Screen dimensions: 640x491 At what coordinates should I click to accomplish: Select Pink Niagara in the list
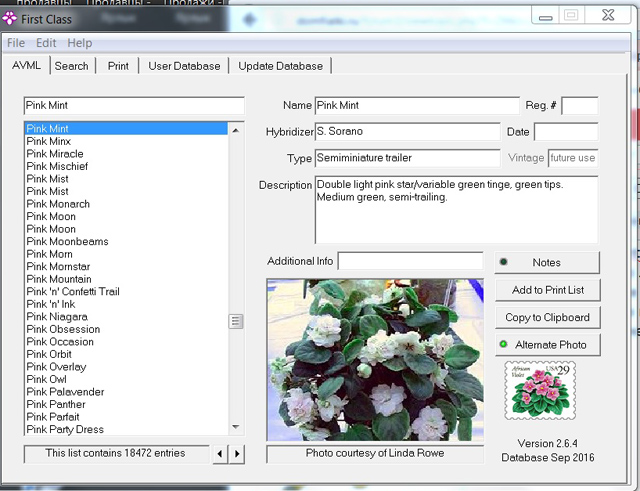point(126,317)
